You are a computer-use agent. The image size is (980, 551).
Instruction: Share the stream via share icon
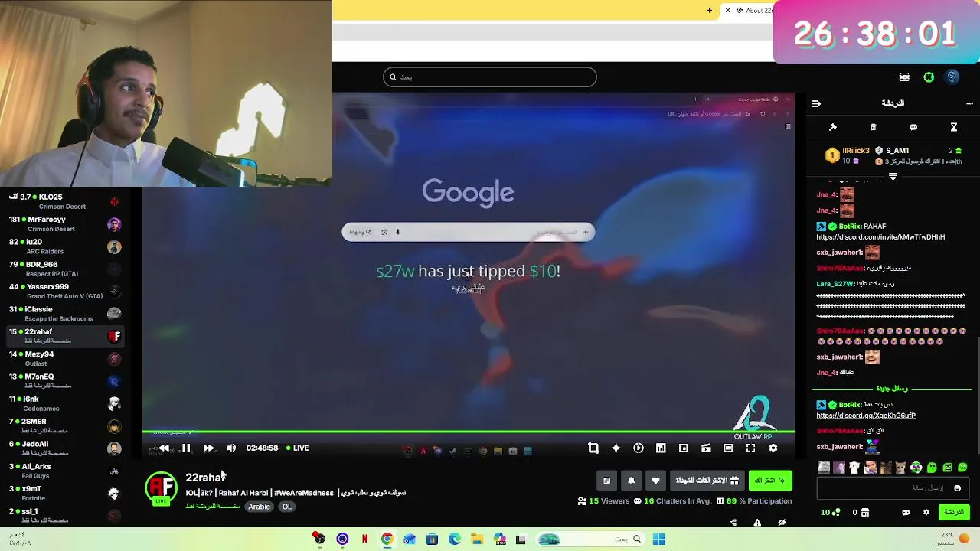click(x=733, y=523)
